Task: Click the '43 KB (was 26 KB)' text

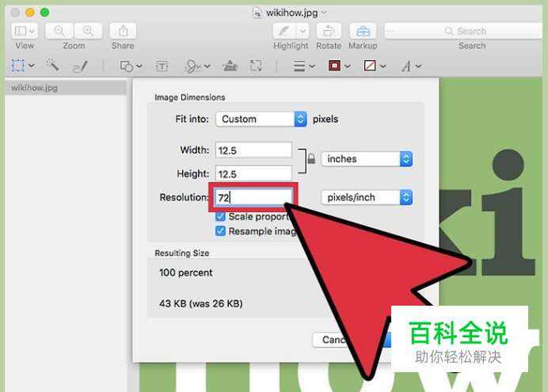Action: pos(201,303)
